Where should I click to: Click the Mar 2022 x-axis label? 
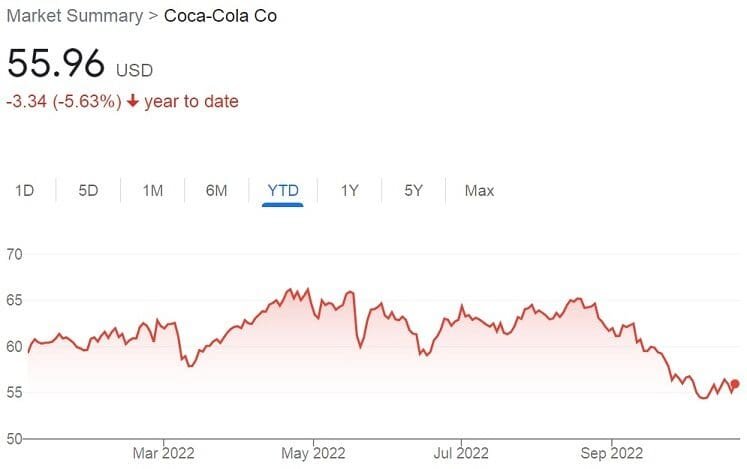163,453
